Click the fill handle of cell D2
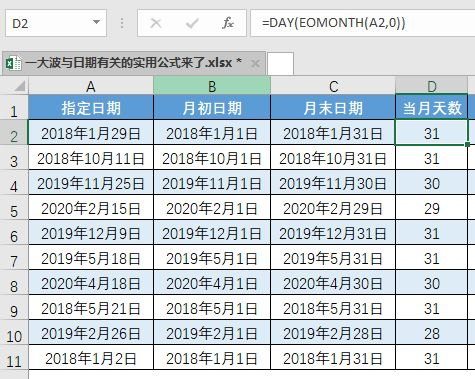The image size is (475, 379). point(467,144)
